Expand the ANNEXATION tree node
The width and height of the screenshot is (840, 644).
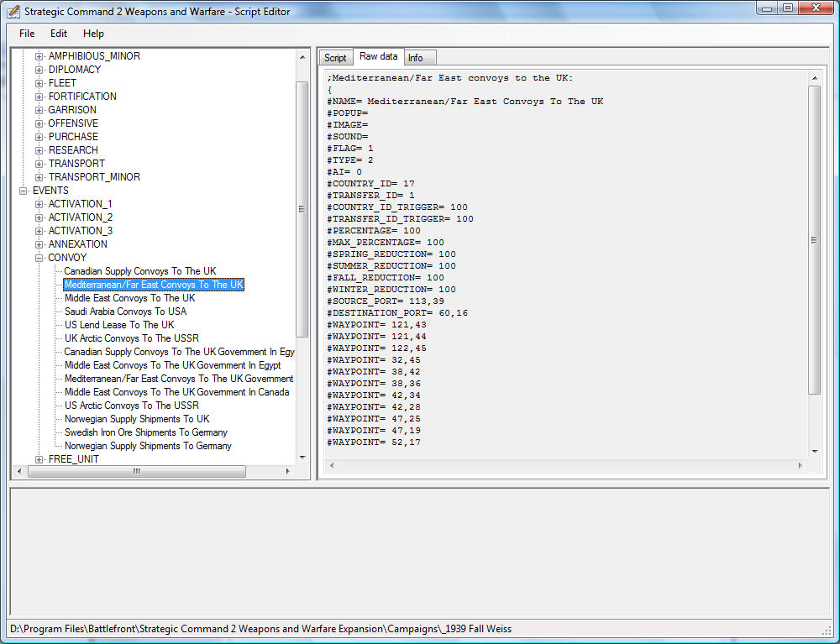tap(39, 244)
